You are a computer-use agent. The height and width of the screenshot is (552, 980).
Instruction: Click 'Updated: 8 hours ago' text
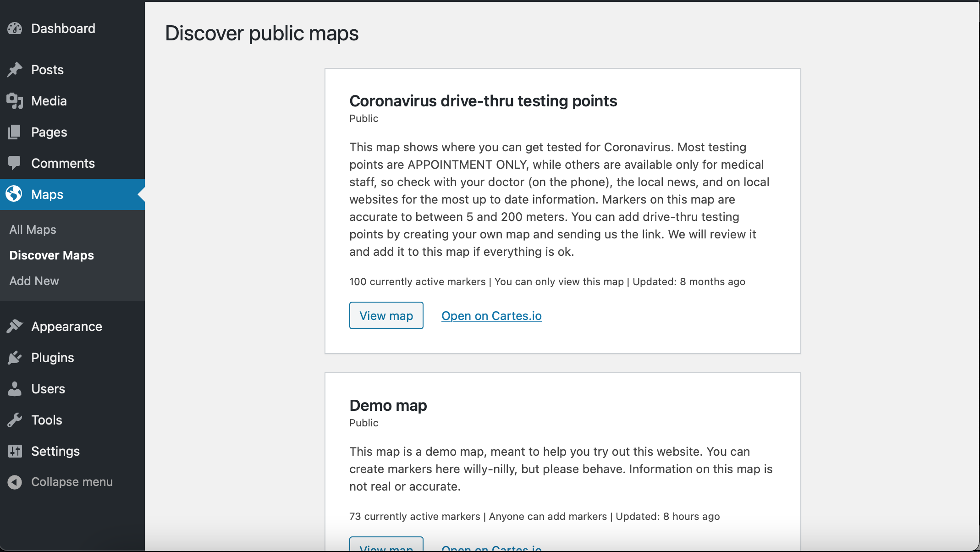668,516
